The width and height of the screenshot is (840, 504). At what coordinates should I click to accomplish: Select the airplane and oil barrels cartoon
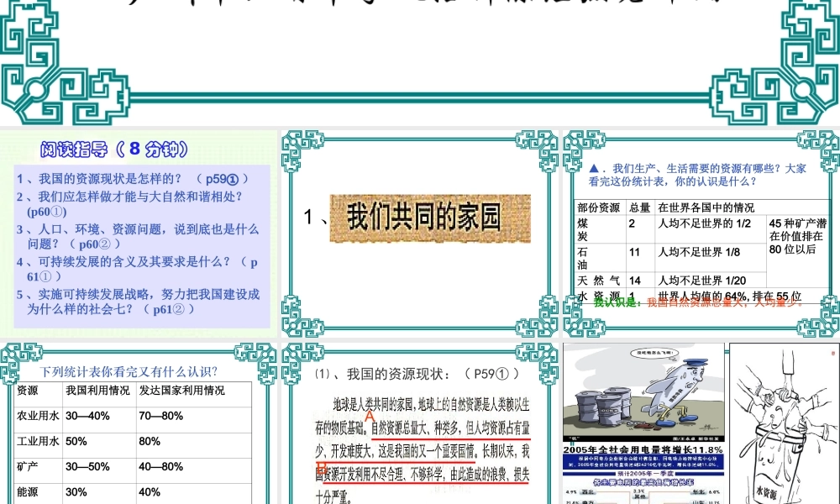[x=643, y=392]
